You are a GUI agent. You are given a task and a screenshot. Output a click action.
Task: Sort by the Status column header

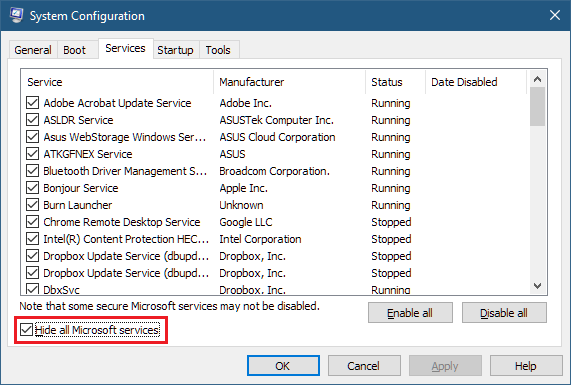tap(396, 82)
